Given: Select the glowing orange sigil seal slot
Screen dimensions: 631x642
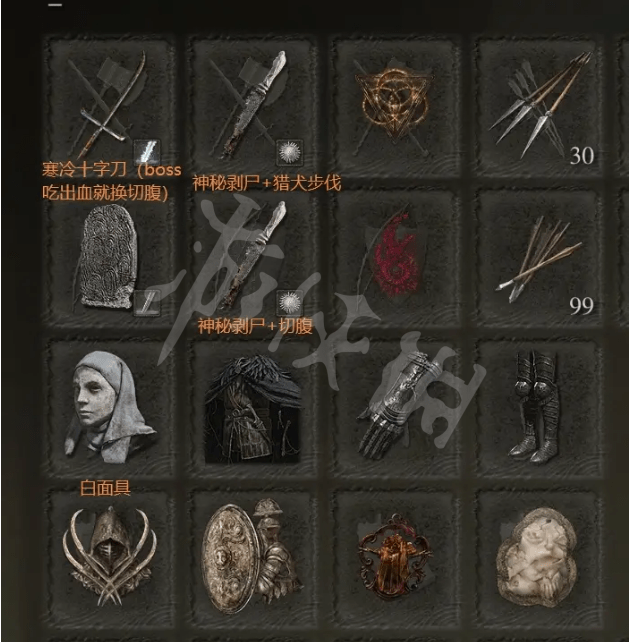Looking at the screenshot, I should point(394,106).
